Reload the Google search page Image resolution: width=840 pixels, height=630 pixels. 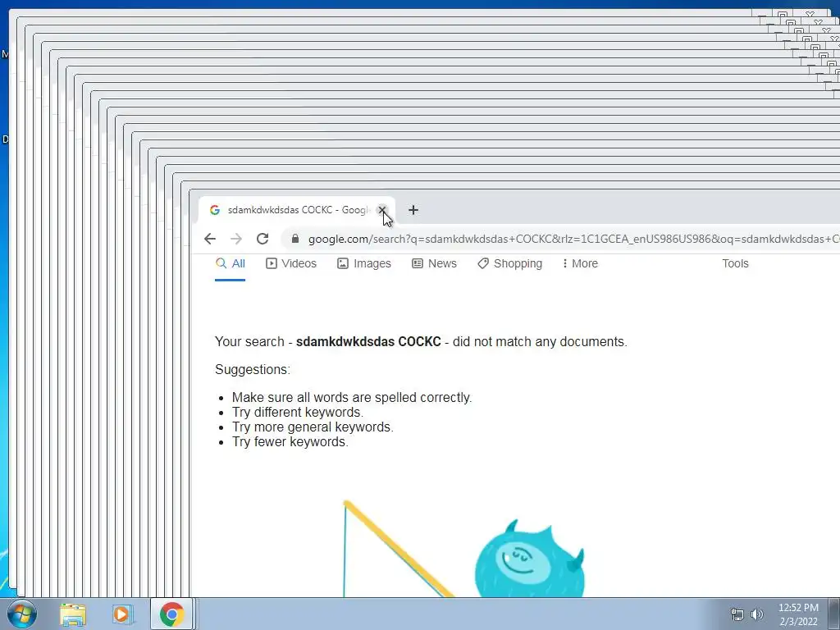point(262,239)
